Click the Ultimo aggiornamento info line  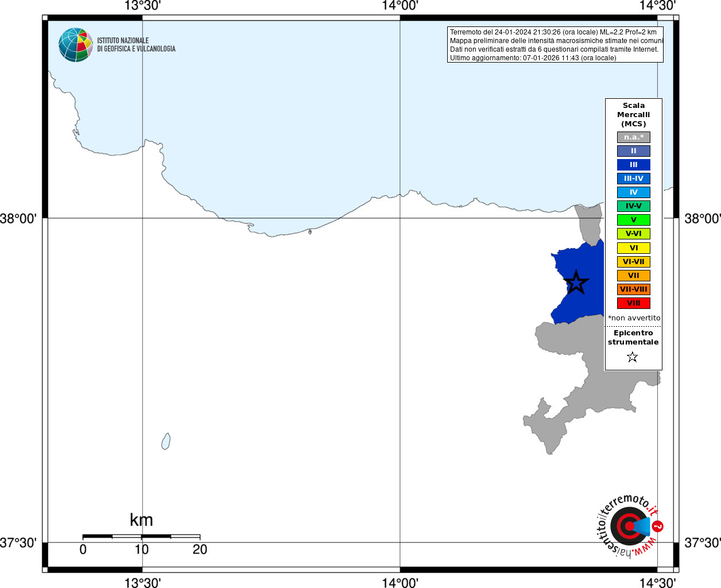pos(533,58)
